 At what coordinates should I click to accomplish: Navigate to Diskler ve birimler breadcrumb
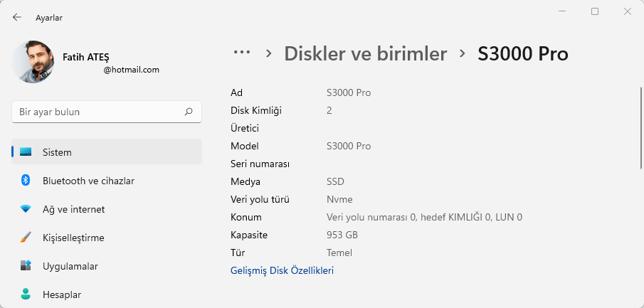(366, 54)
